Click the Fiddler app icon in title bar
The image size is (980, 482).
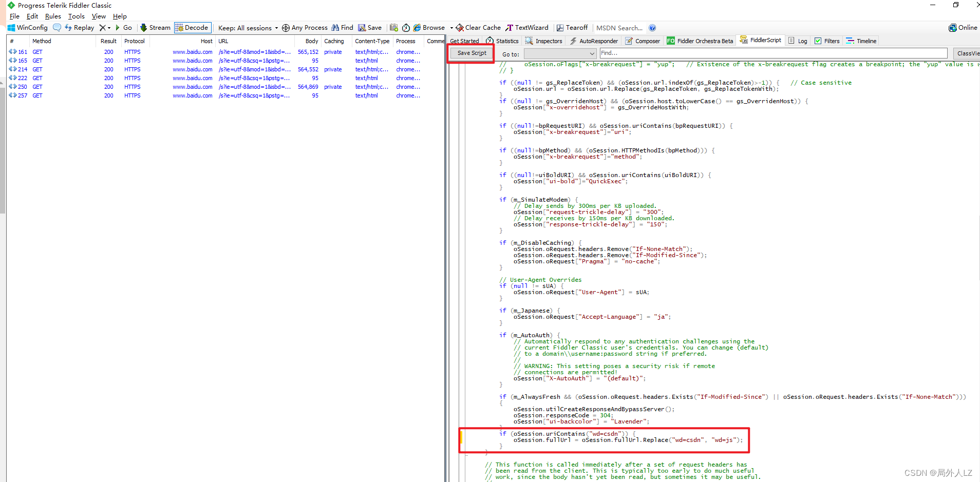tap(11, 5)
